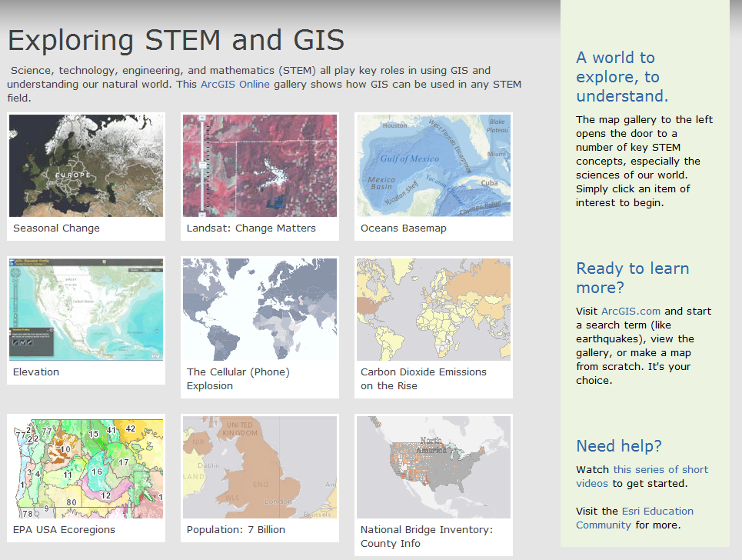Open the National Bridge Inventory map thumbnail
Image resolution: width=742 pixels, height=560 pixels.
pos(434,467)
